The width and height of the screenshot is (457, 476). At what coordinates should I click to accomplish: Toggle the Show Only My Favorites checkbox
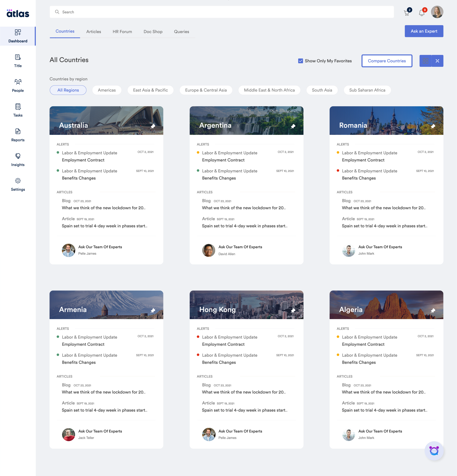[300, 61]
